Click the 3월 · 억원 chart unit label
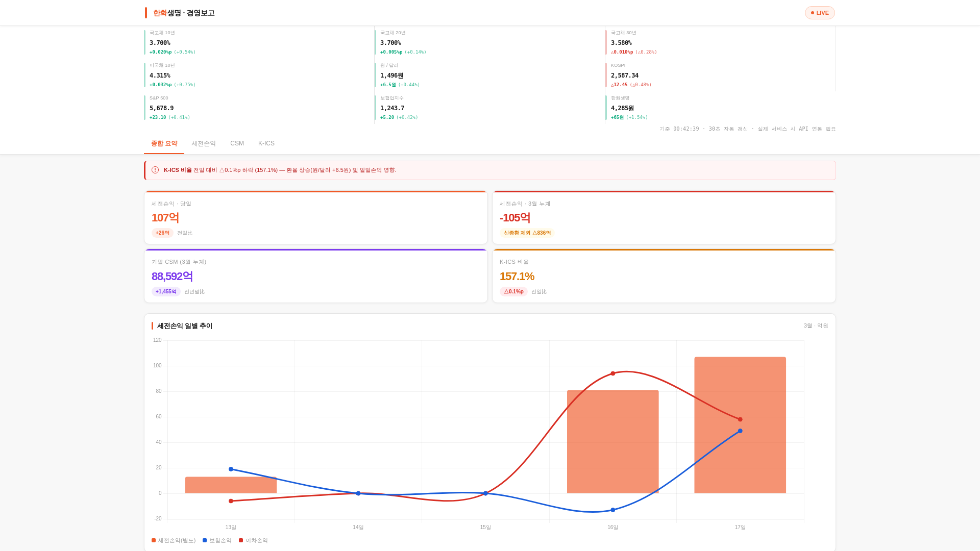 816,326
